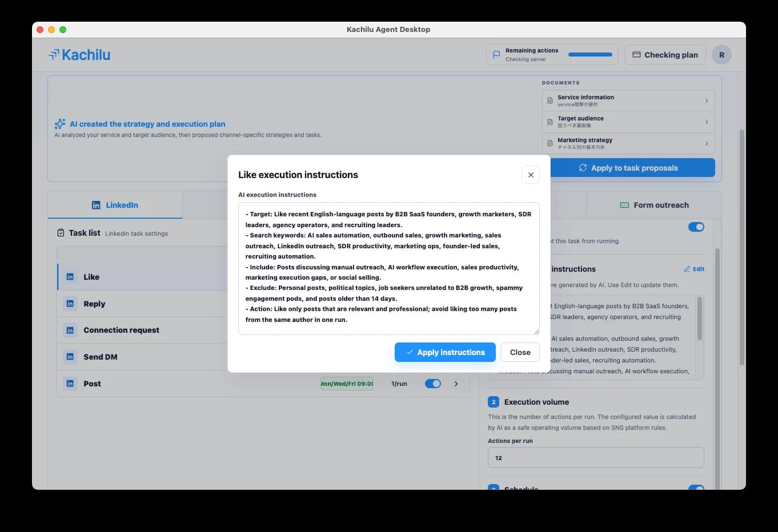Click the Mon/Wed/Fri 09:00 schedule badge

coord(347,384)
